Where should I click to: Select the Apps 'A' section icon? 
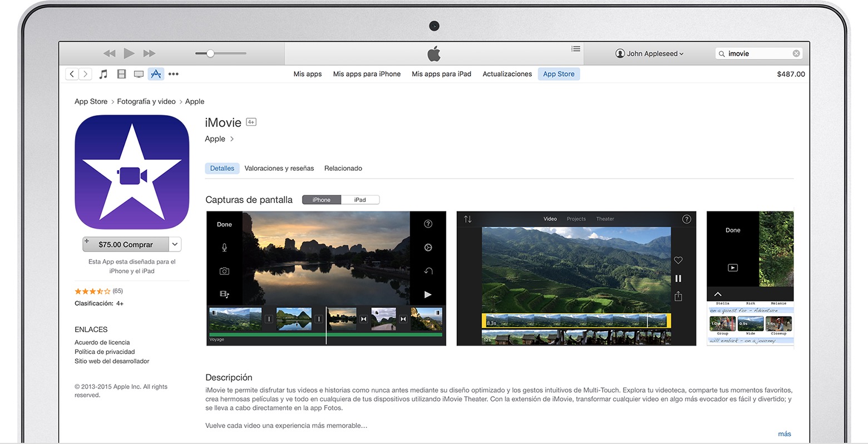click(155, 73)
